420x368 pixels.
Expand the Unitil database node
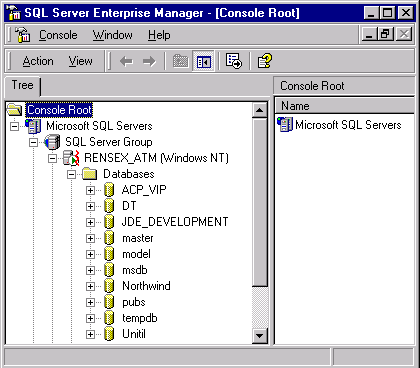(90, 334)
